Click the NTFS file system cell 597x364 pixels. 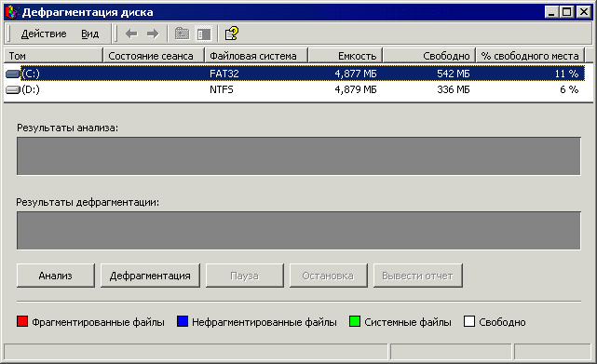coord(222,90)
